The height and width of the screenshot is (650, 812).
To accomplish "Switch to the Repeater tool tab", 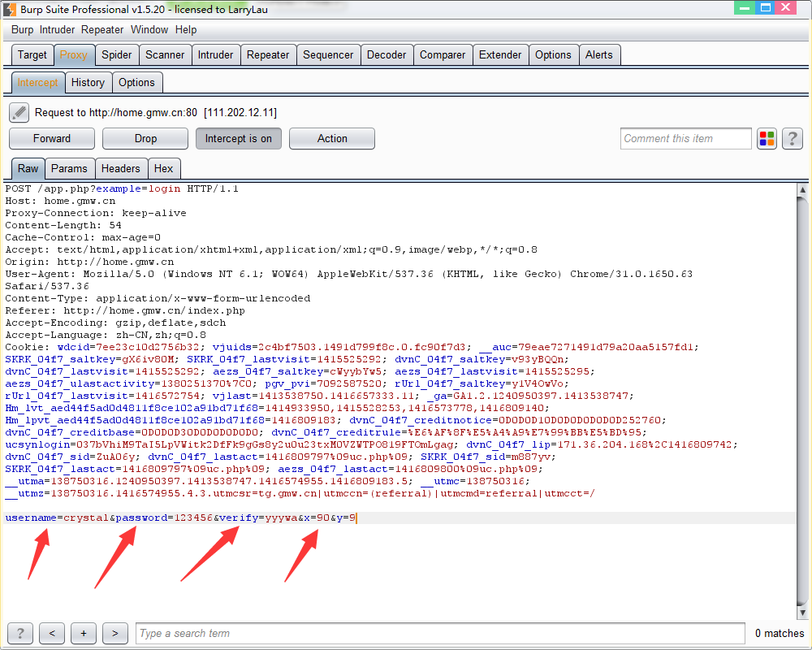I will 268,55.
